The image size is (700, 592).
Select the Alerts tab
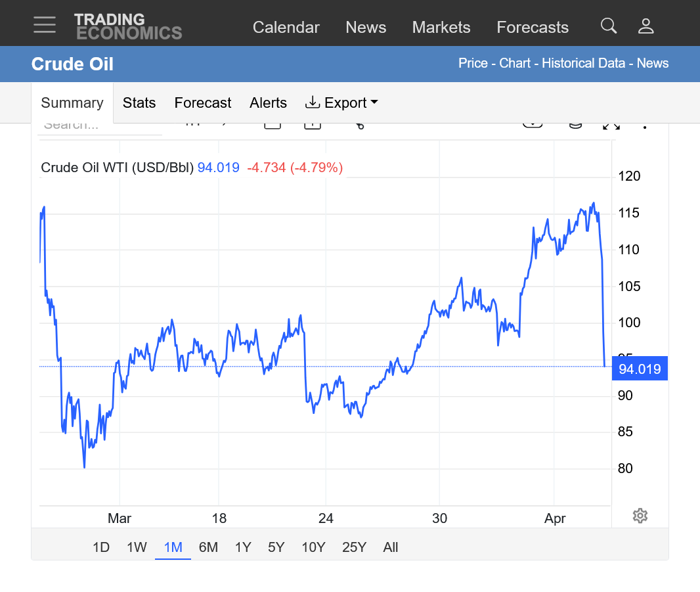pyautogui.click(x=268, y=102)
